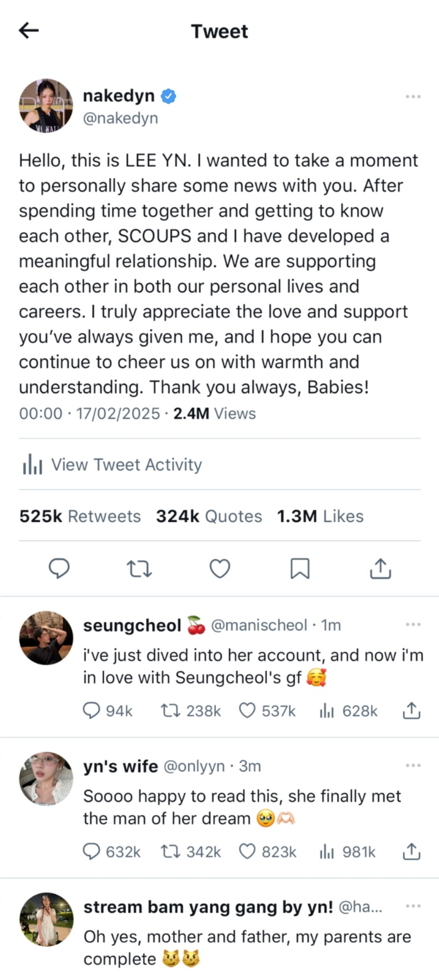Share yn's wife reply

point(411,851)
